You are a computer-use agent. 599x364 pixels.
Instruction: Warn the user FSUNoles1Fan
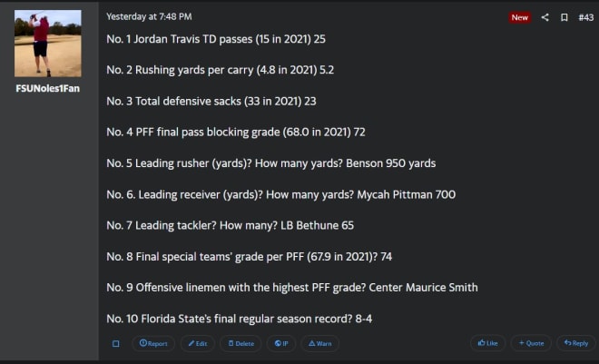tap(320, 343)
